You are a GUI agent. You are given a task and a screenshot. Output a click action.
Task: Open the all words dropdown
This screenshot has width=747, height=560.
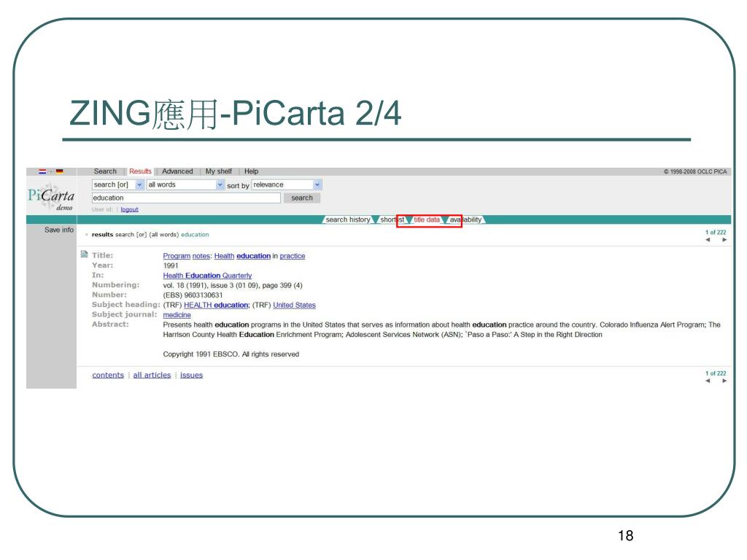(x=185, y=184)
